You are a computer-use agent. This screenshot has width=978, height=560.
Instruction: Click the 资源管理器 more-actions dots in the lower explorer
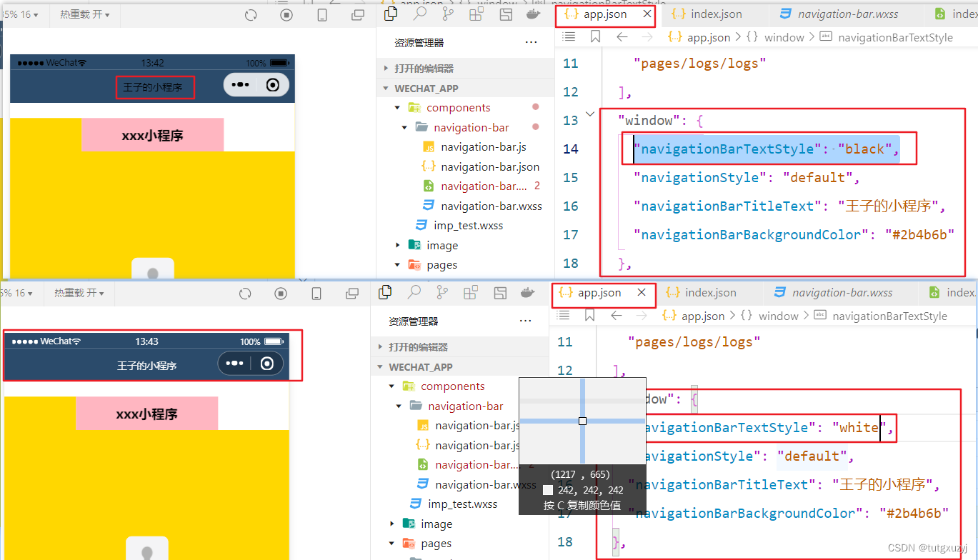click(x=525, y=321)
